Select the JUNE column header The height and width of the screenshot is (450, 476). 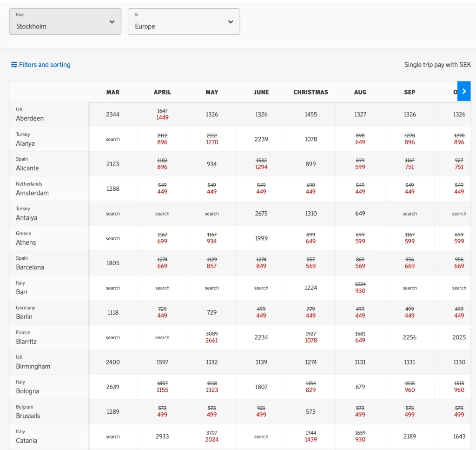(x=261, y=92)
